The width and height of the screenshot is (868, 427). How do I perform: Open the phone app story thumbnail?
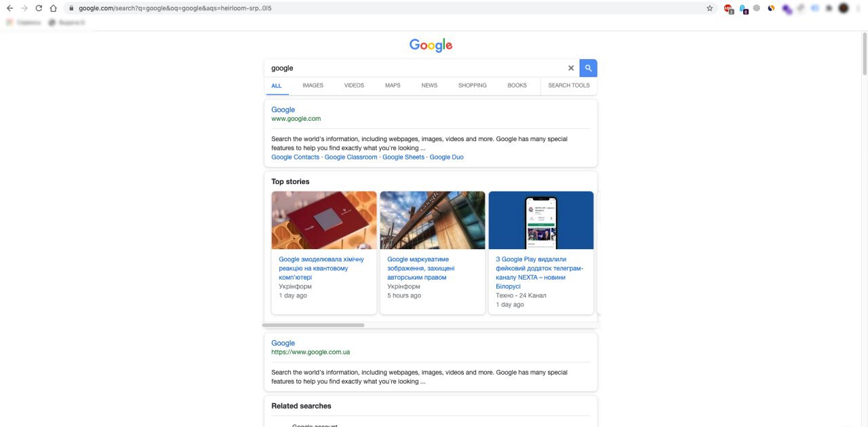pyautogui.click(x=541, y=220)
